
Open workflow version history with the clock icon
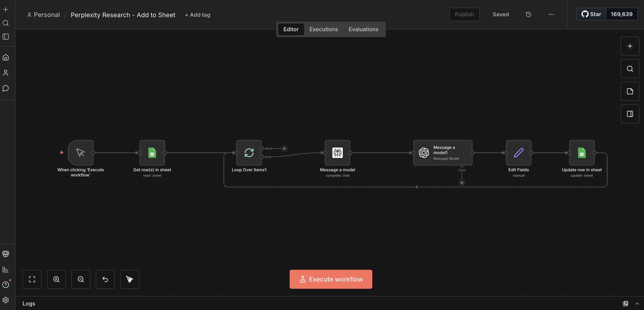tap(528, 14)
